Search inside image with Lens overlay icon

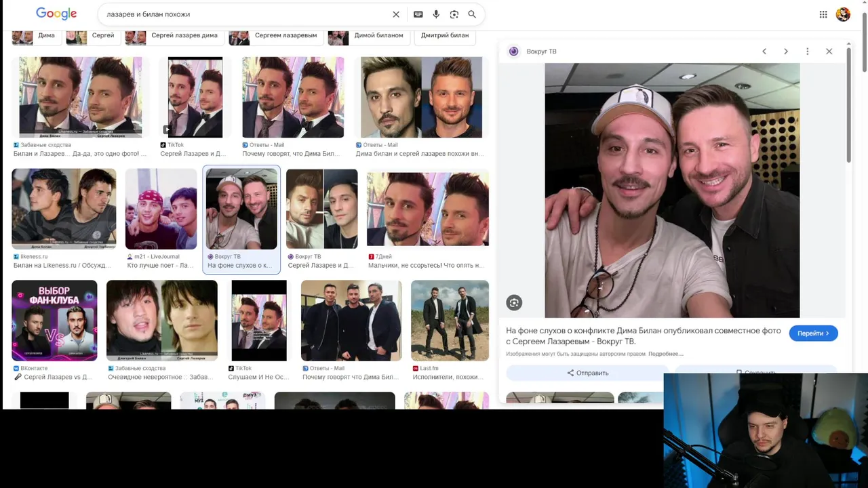(x=514, y=303)
